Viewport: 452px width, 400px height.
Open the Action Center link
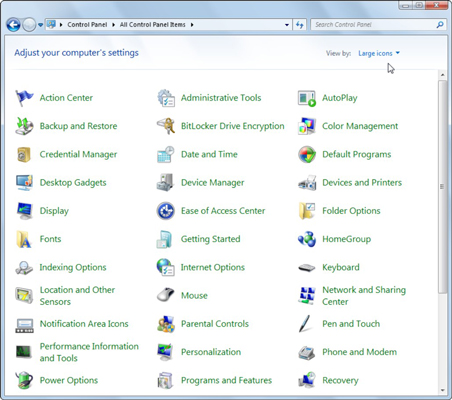[66, 98]
